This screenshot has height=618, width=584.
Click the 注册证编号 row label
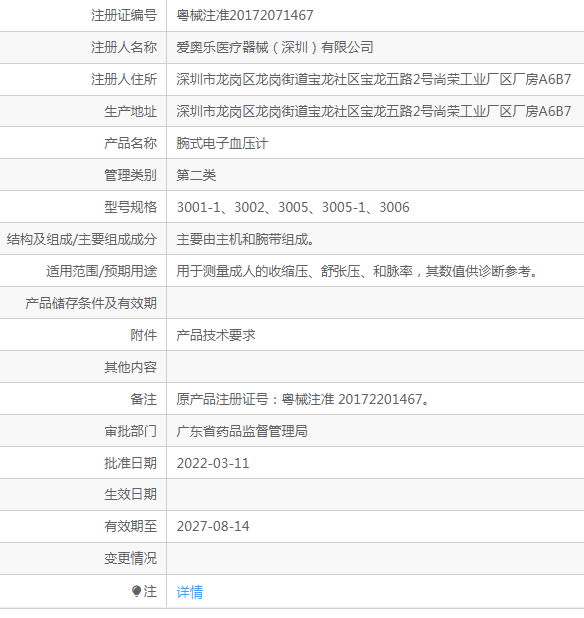[x=124, y=15]
